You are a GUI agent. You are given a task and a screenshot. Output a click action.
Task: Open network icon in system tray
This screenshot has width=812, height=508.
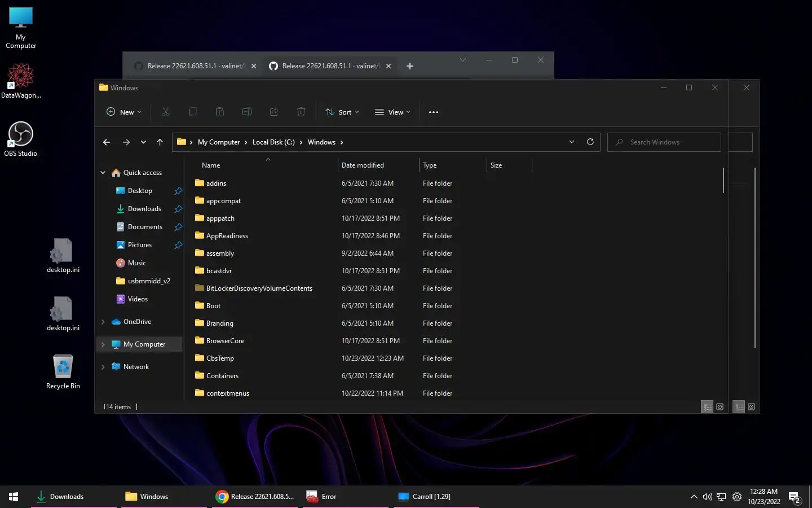pyautogui.click(x=721, y=497)
